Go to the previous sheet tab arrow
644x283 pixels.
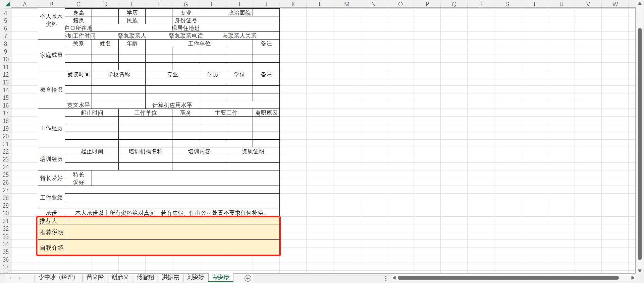(x=10, y=278)
